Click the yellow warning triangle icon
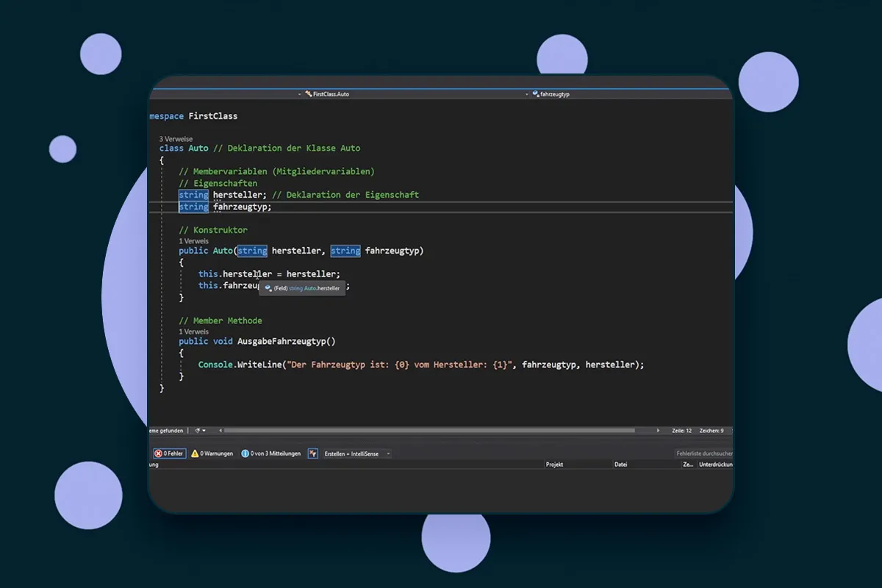This screenshot has width=882, height=588. point(196,453)
